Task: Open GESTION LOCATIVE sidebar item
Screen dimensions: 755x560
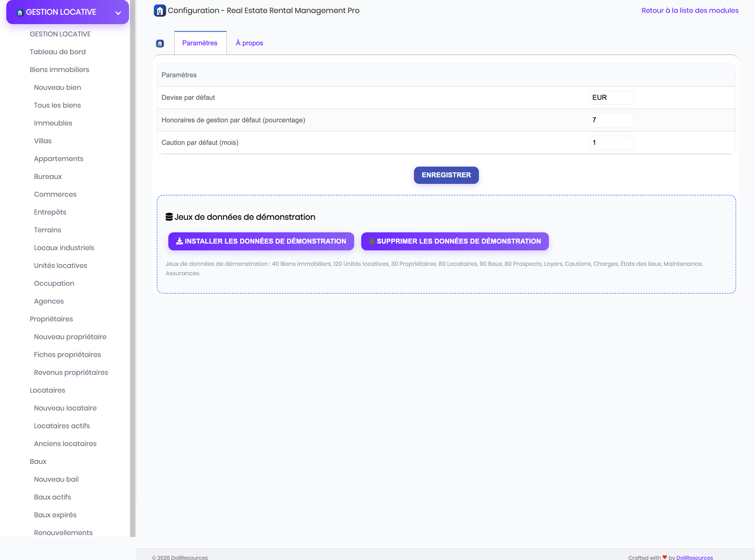Action: pyautogui.click(x=60, y=34)
